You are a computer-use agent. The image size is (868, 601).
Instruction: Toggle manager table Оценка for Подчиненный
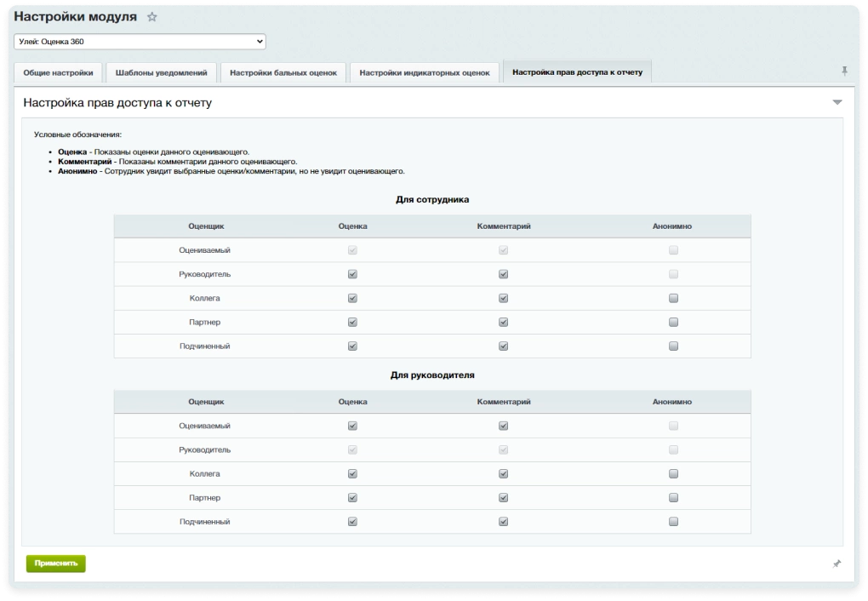click(x=352, y=521)
